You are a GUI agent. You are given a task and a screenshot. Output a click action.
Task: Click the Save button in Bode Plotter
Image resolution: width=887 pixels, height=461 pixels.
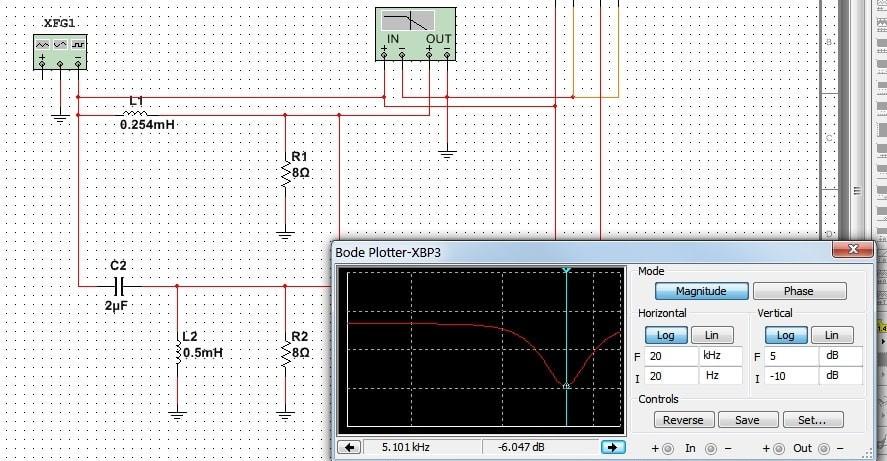[x=747, y=420]
